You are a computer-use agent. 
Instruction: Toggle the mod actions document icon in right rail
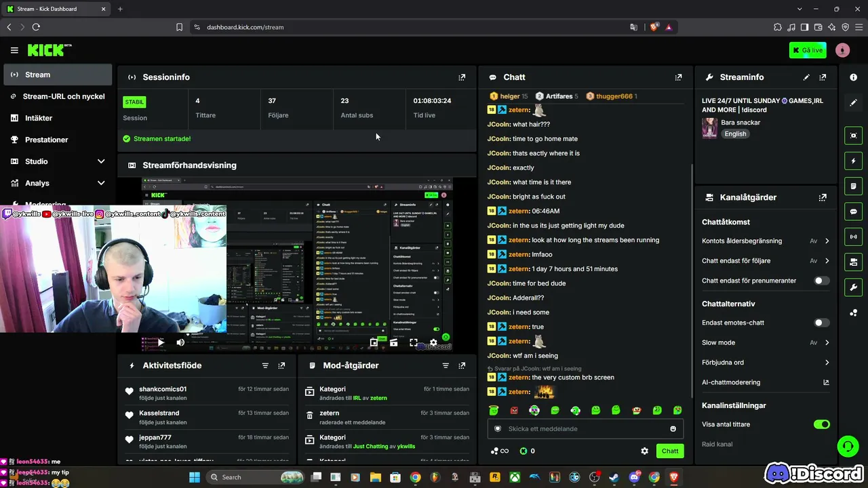tap(853, 186)
